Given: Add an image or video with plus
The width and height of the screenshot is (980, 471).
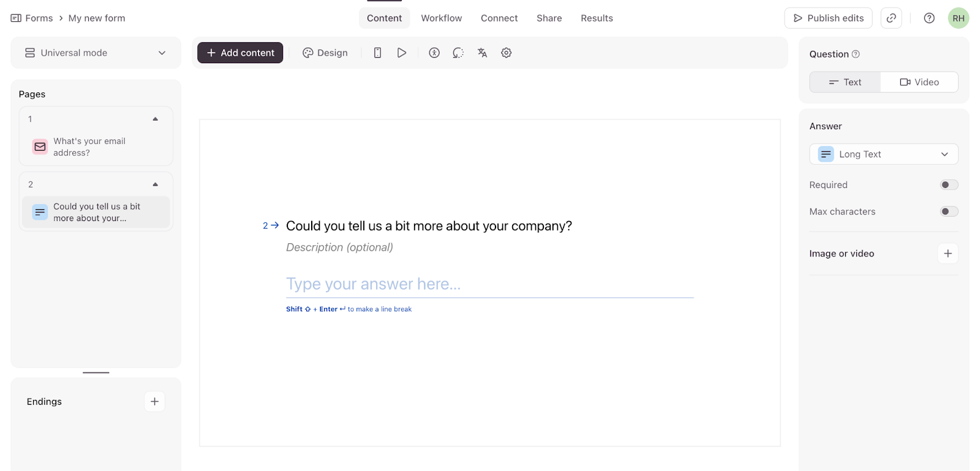Looking at the screenshot, I should [x=948, y=254].
